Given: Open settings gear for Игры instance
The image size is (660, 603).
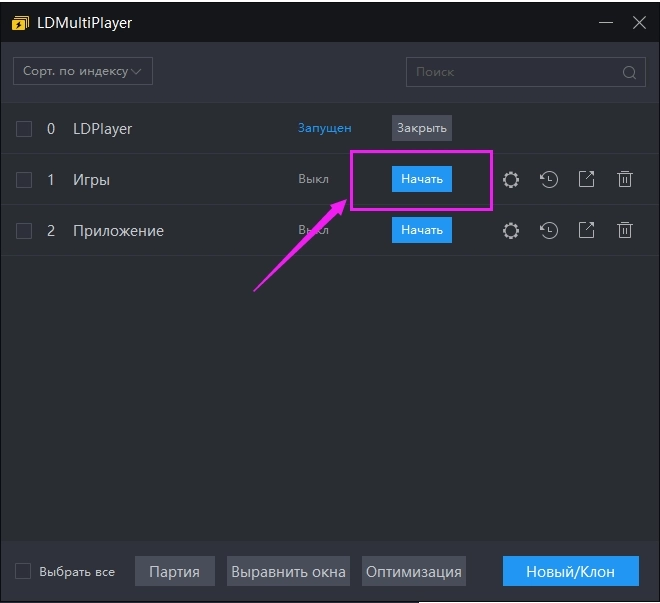Looking at the screenshot, I should 511,180.
